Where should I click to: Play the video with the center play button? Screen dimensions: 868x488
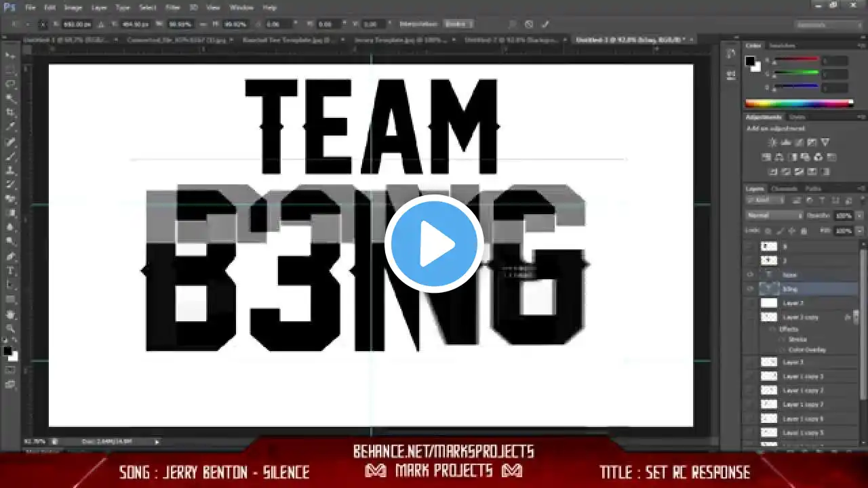(x=434, y=244)
